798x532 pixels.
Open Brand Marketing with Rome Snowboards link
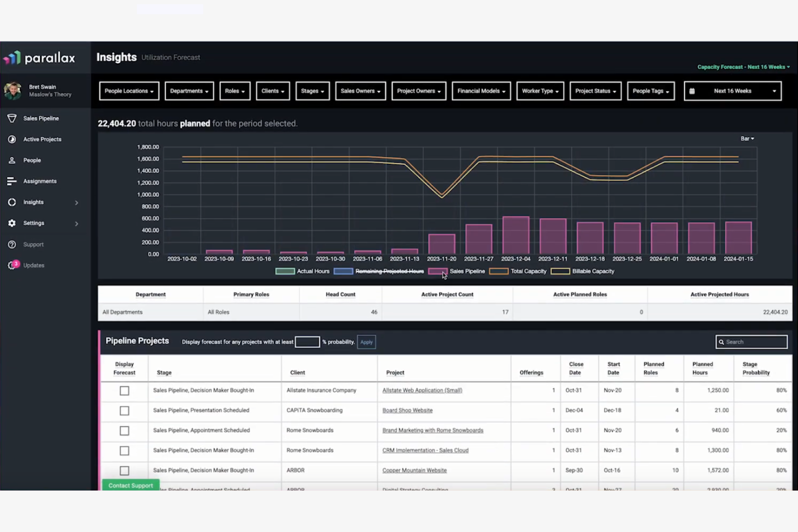point(433,430)
